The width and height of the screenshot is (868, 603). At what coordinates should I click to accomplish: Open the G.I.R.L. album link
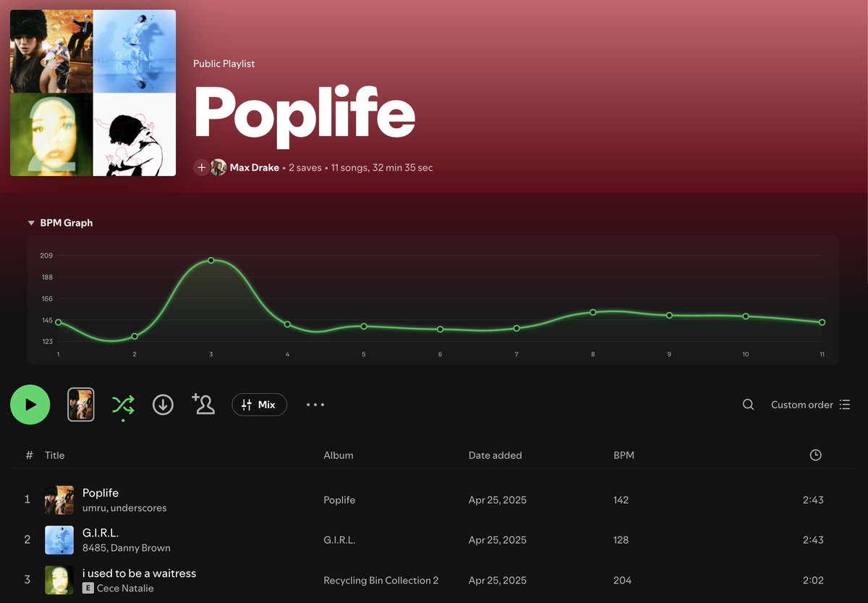point(339,540)
